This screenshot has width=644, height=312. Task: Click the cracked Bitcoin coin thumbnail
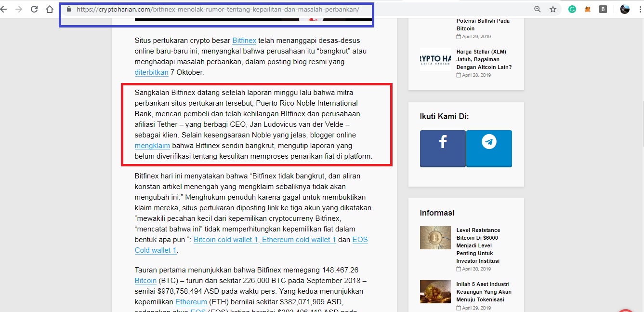[435, 238]
